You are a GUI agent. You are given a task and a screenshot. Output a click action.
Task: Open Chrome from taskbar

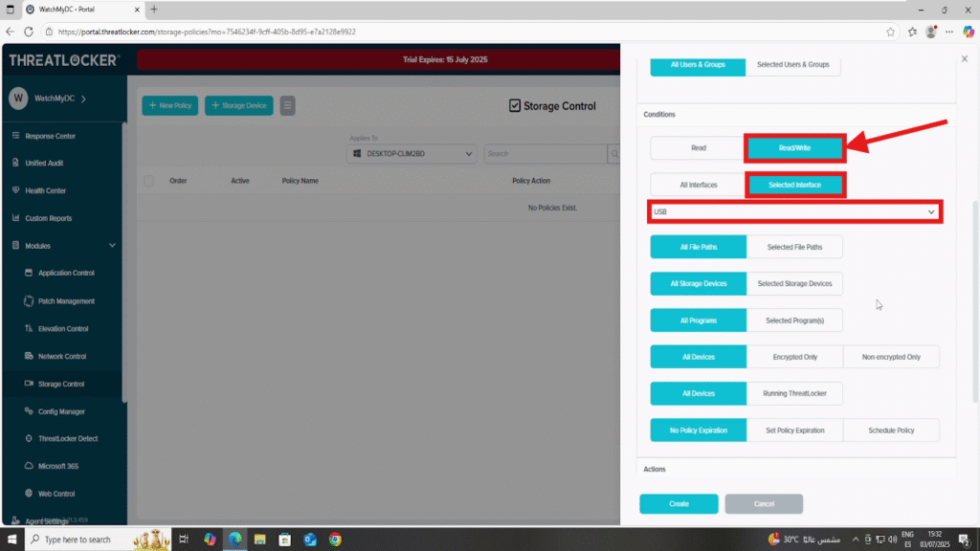[x=336, y=540]
